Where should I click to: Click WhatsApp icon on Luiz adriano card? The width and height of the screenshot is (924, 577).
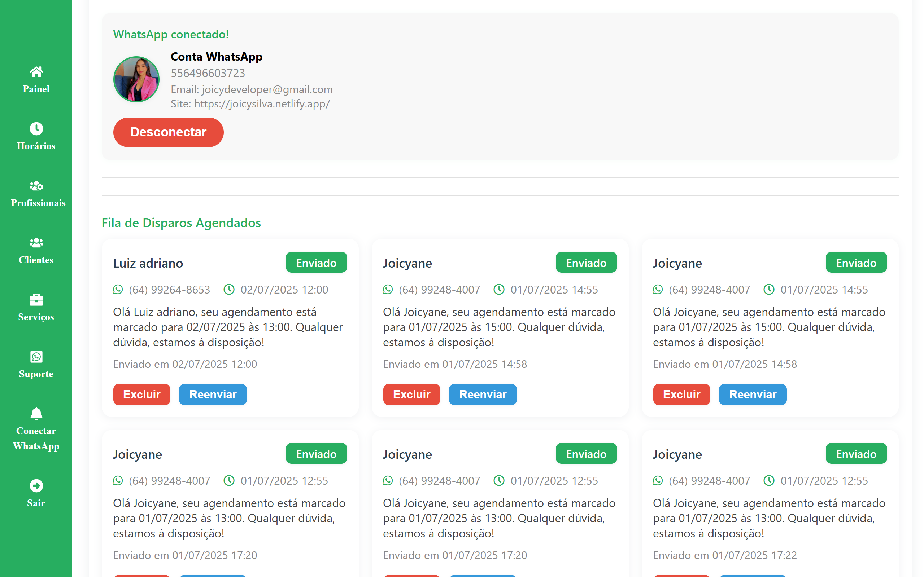tap(118, 290)
